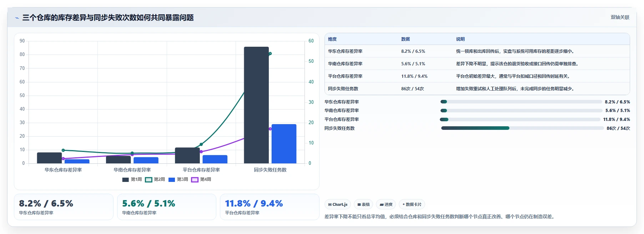Click the 华南仓库存差异率 progress bar
This screenshot has width=644, height=234.
tap(521, 111)
